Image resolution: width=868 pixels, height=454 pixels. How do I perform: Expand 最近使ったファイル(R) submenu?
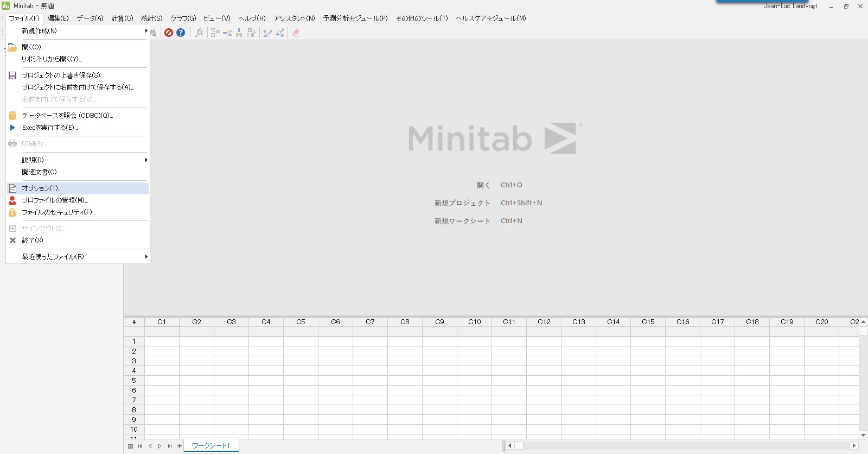coord(78,256)
